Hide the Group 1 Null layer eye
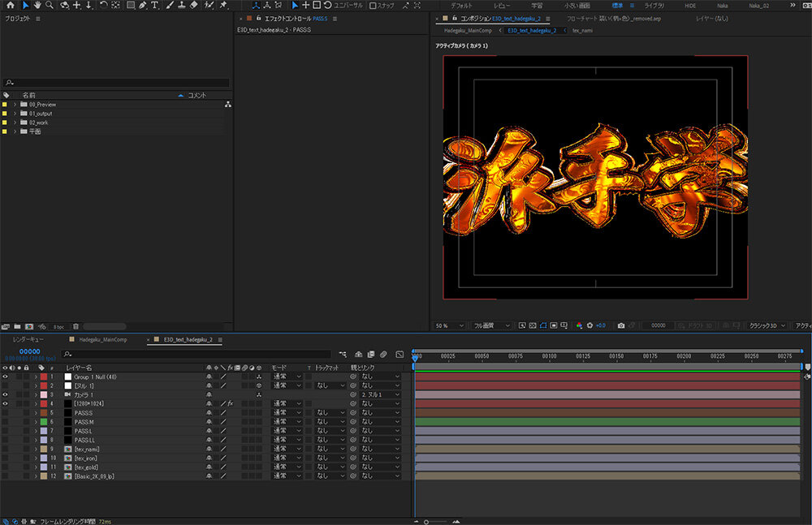This screenshot has height=525, width=812. 5,377
